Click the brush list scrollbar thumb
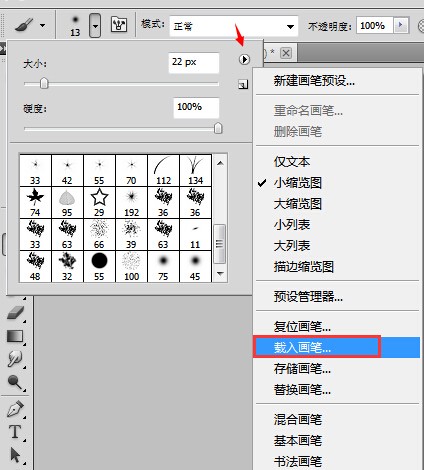424x470 pixels. tap(220, 244)
